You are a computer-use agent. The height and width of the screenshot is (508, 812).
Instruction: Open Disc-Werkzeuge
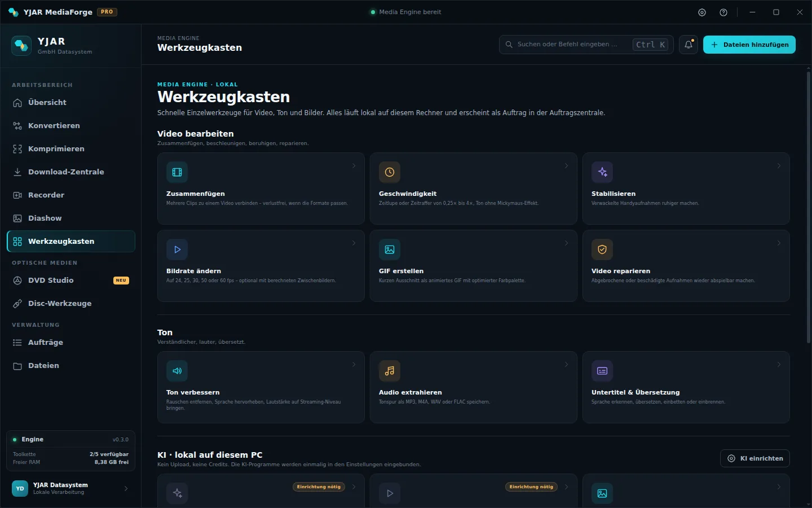[x=70, y=304]
